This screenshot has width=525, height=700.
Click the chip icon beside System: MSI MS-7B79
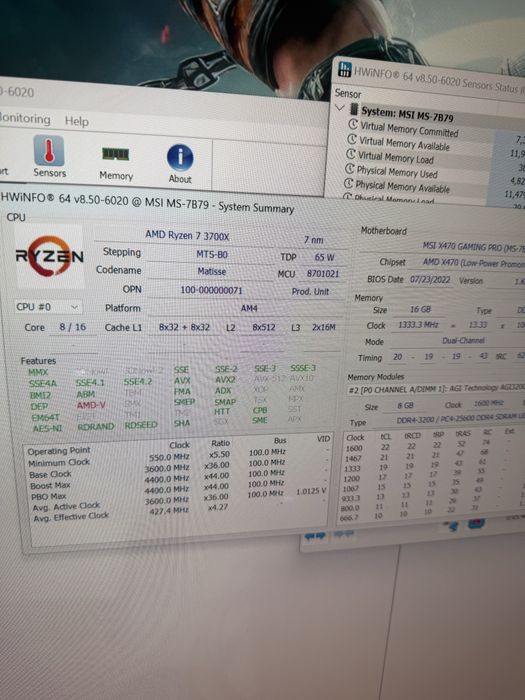354,108
